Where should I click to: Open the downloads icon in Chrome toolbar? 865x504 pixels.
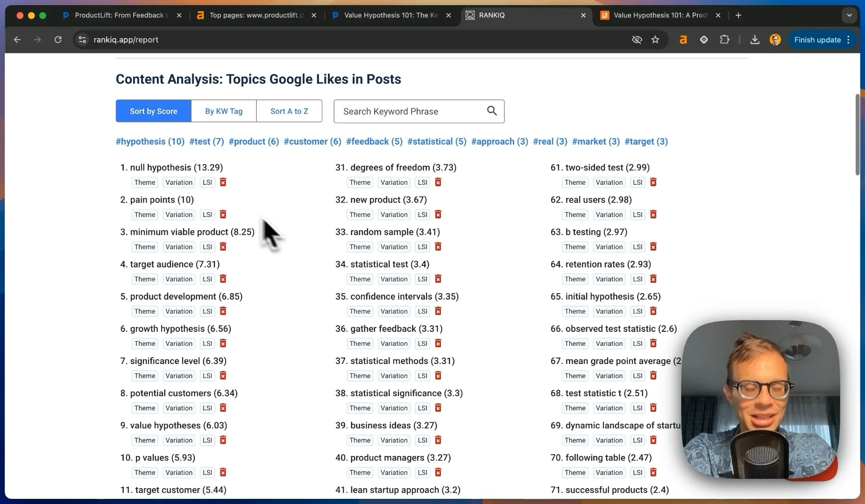[x=754, y=40]
